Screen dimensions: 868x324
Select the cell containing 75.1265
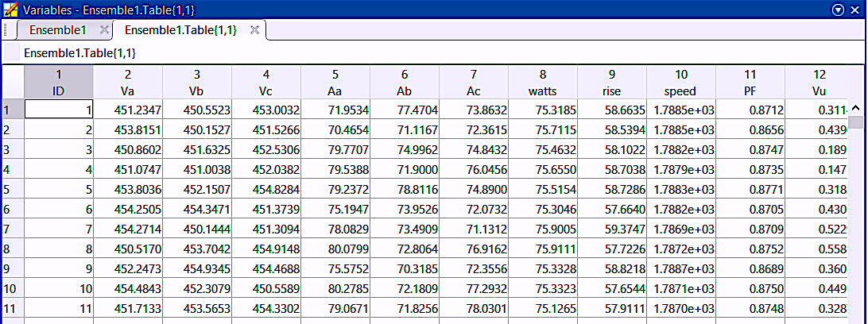(543, 308)
